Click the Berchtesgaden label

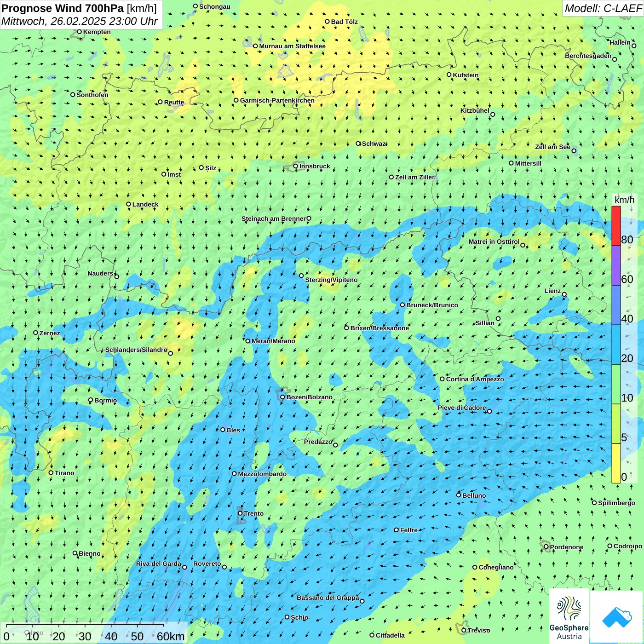click(x=588, y=56)
